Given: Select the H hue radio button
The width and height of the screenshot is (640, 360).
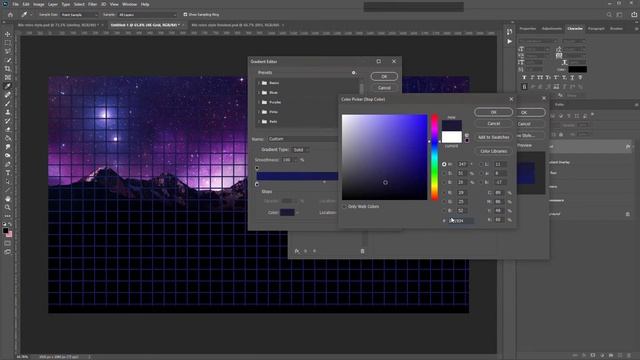Looking at the screenshot, I should coord(444,164).
